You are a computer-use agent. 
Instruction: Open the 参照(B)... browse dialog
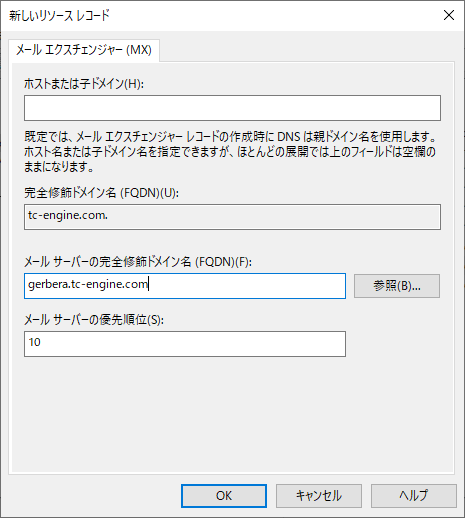[x=397, y=286]
